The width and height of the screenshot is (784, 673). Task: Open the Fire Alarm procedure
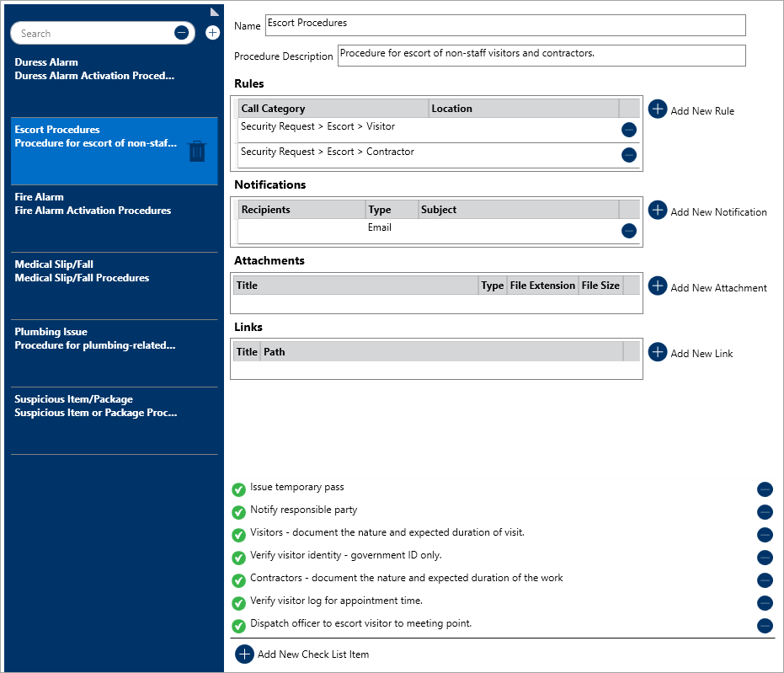(93, 204)
